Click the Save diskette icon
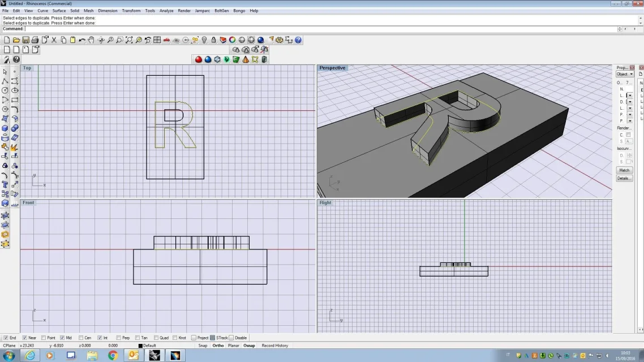The width and height of the screenshot is (644, 362). (x=25, y=40)
